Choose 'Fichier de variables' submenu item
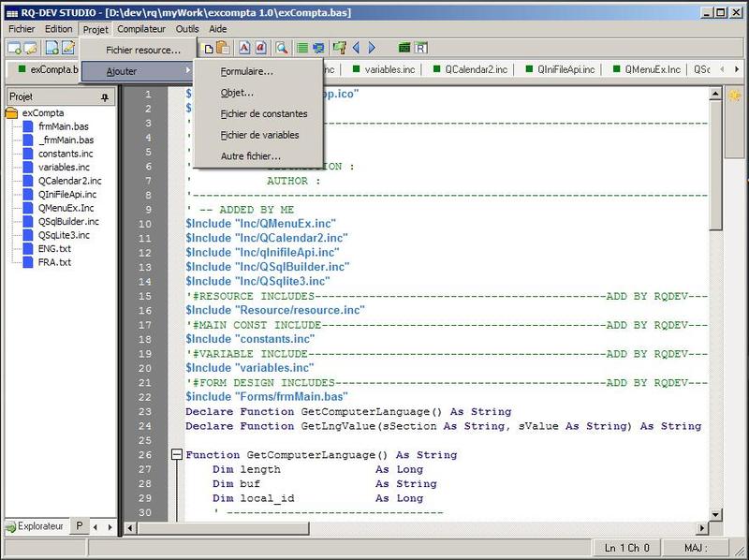 coord(258,135)
